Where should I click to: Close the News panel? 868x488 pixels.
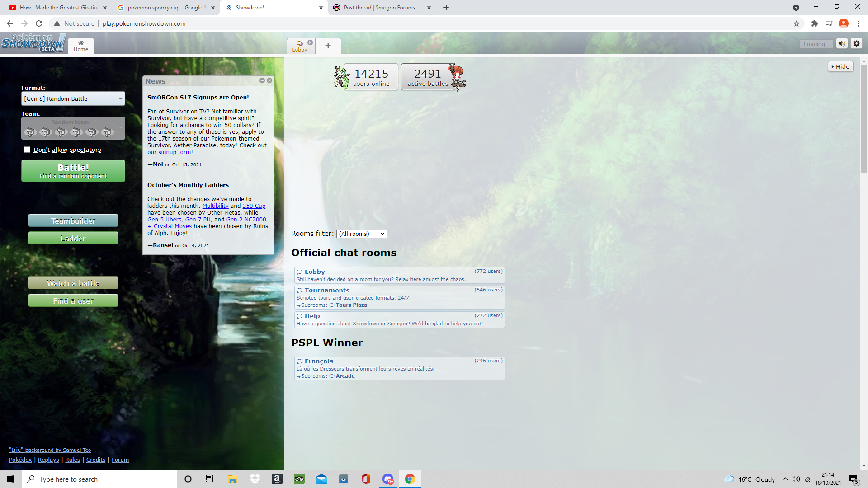coord(269,80)
